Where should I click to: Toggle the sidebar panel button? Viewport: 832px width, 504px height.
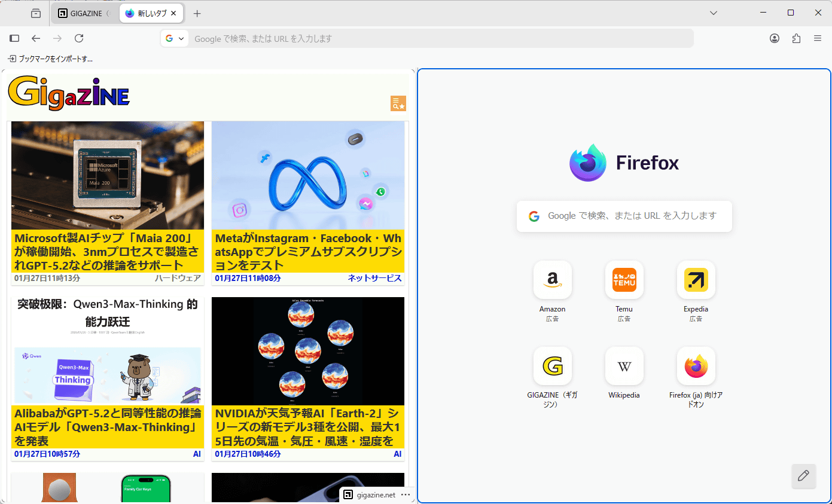15,38
